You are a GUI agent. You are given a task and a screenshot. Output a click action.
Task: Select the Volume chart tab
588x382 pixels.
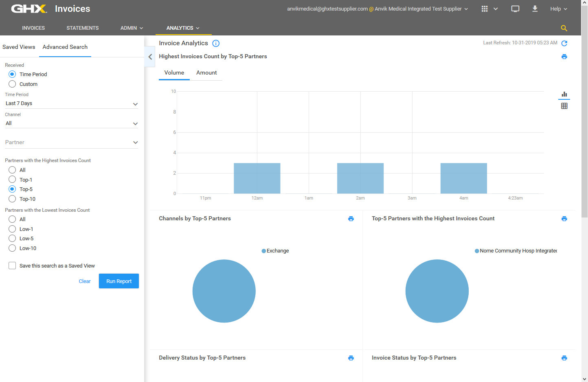pyautogui.click(x=174, y=72)
